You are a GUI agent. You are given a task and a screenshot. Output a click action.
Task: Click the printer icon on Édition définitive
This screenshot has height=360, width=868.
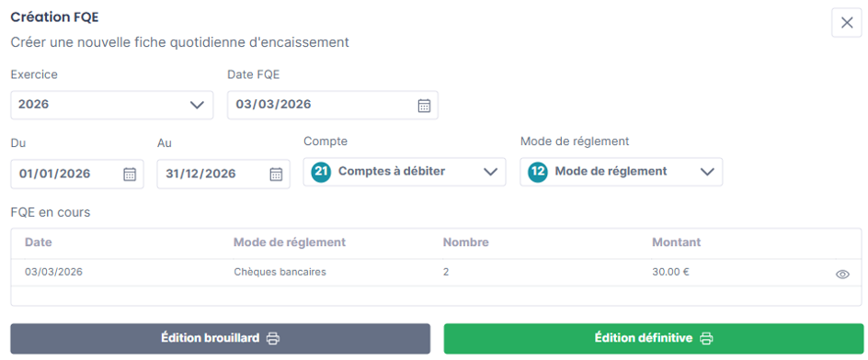[706, 339]
